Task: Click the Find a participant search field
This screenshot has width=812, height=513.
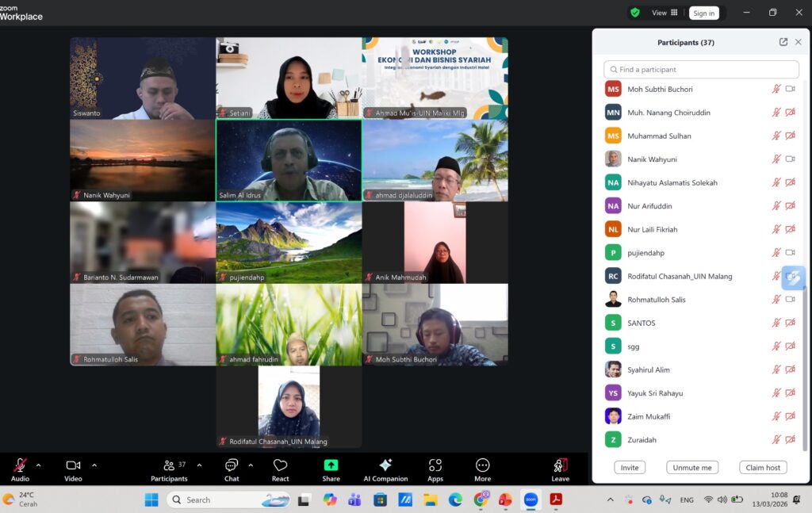Action: 701,70
